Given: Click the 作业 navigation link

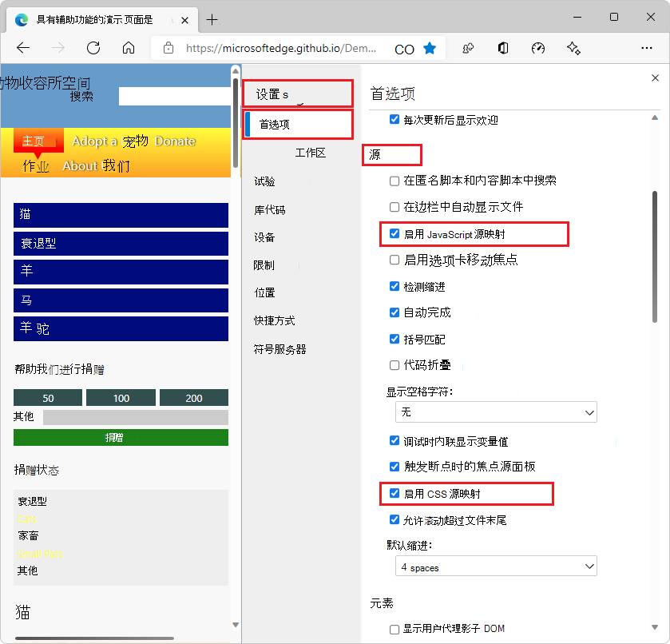Looking at the screenshot, I should pos(35,166).
